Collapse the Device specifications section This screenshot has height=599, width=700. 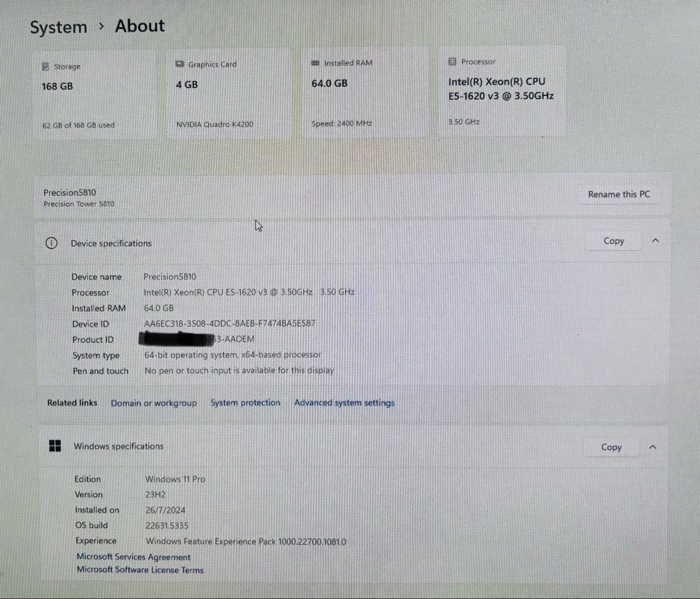[655, 241]
